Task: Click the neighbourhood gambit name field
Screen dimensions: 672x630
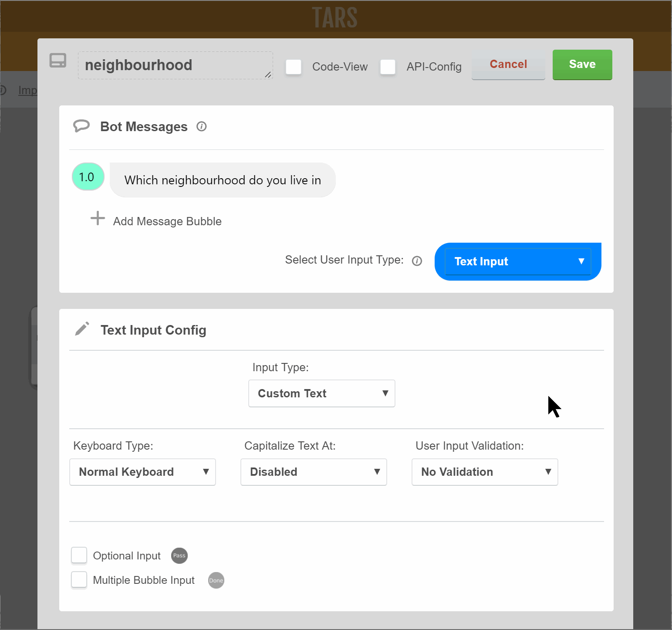Action: click(x=176, y=65)
